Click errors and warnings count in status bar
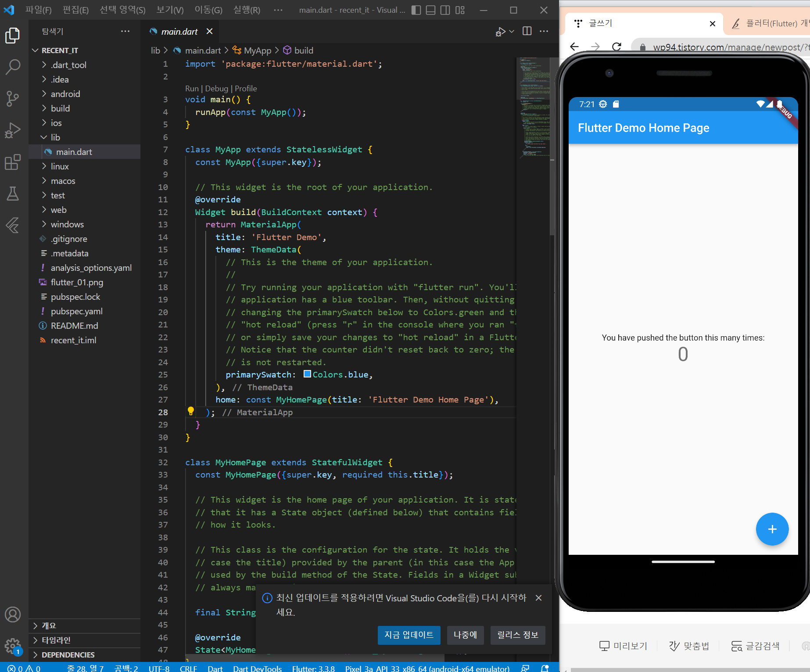Viewport: 810px width, 672px height. 24,668
